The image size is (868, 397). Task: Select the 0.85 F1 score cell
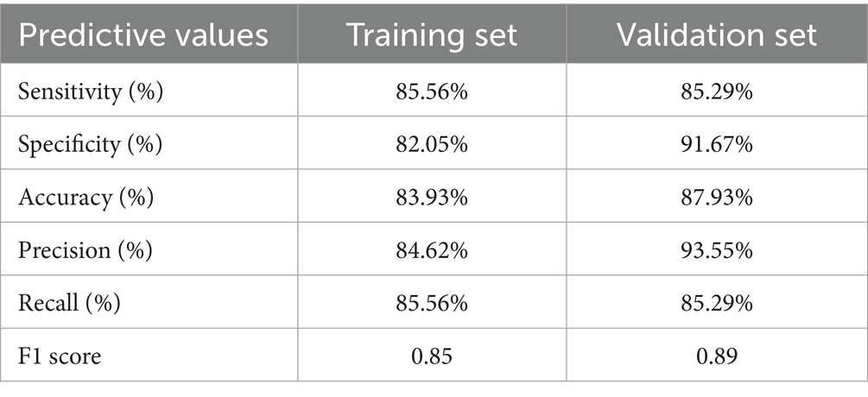(x=432, y=355)
